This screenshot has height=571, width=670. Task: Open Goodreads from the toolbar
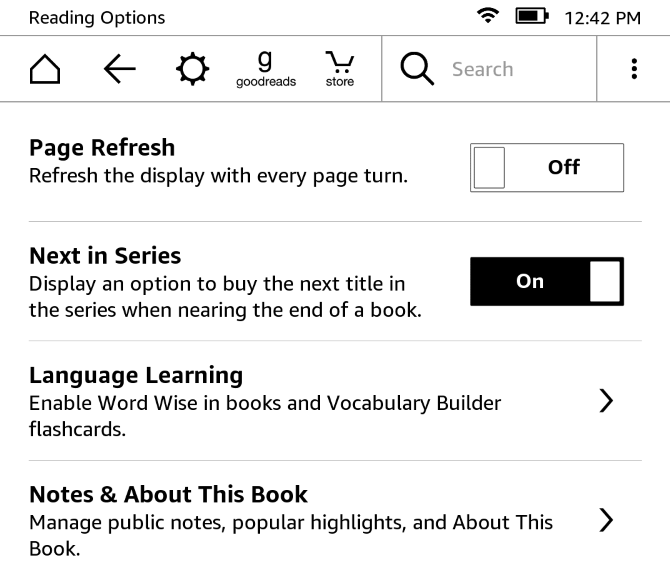(265, 69)
